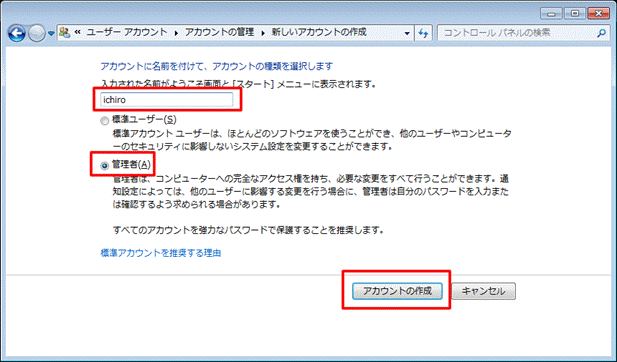
Task: Expand arrow after アカウントの管理 breadcrumb
Action: pyautogui.click(x=262, y=33)
